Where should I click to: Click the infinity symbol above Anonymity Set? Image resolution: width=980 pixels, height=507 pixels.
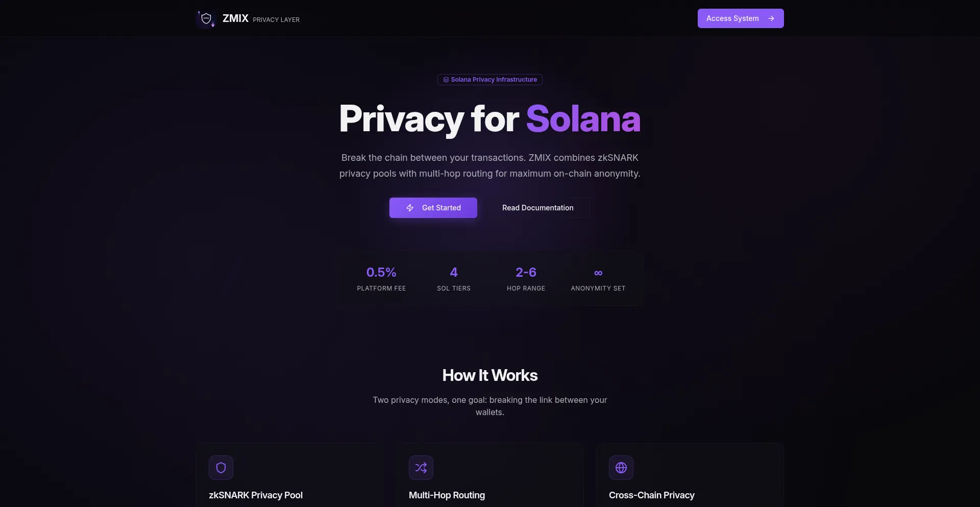(598, 273)
